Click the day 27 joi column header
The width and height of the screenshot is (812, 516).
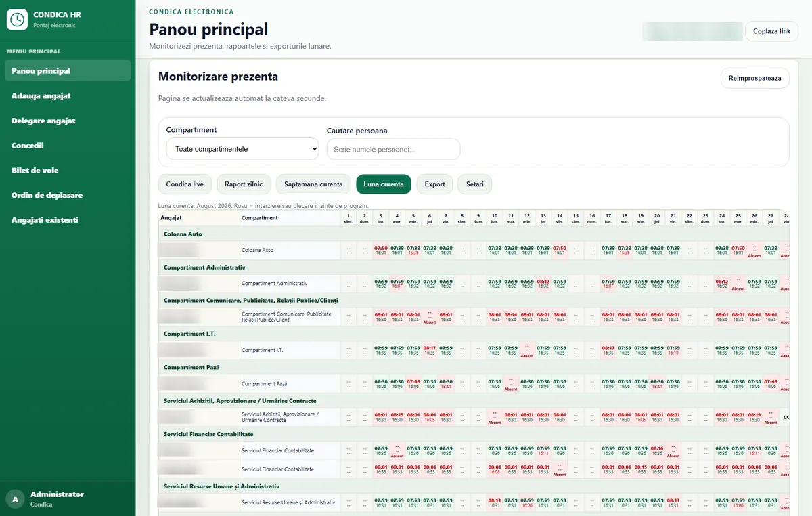pyautogui.click(x=771, y=218)
